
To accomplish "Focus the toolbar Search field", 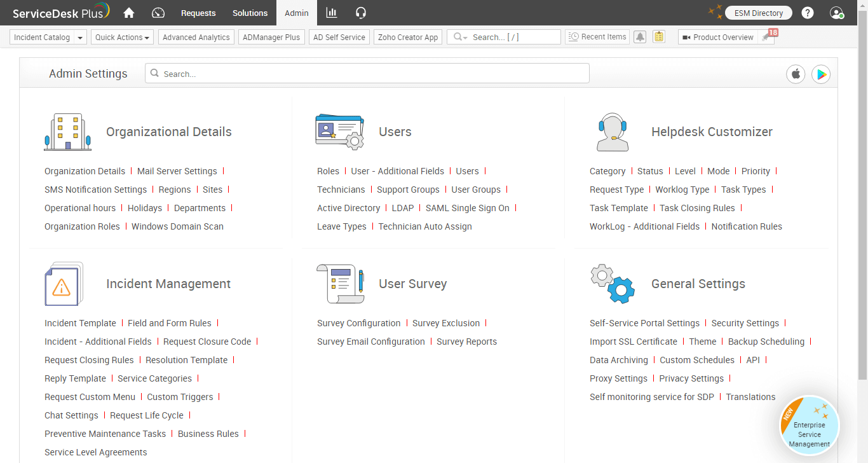I will point(504,37).
